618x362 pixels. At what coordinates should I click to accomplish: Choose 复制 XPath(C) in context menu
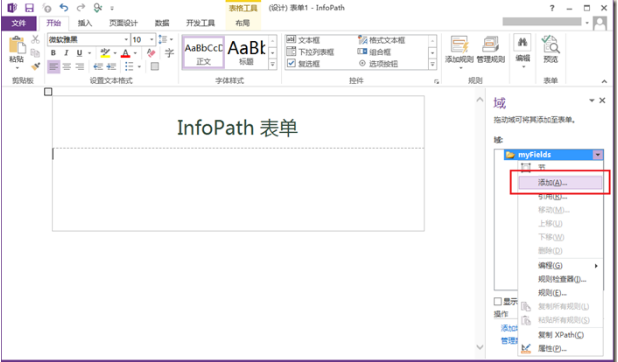pyautogui.click(x=560, y=335)
